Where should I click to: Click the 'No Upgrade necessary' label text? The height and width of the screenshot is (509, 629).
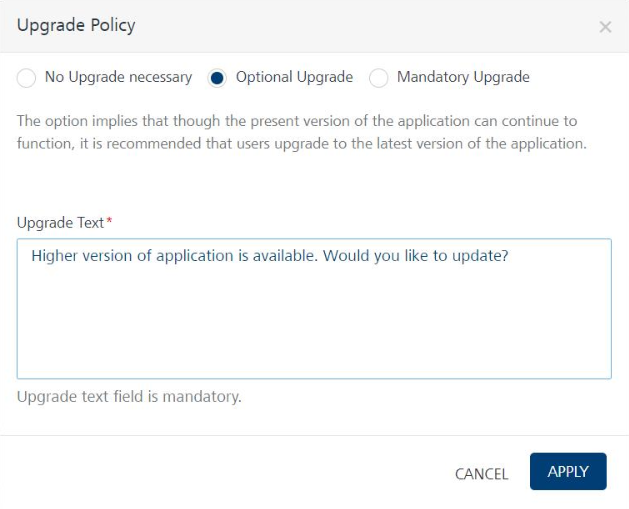[x=118, y=77]
